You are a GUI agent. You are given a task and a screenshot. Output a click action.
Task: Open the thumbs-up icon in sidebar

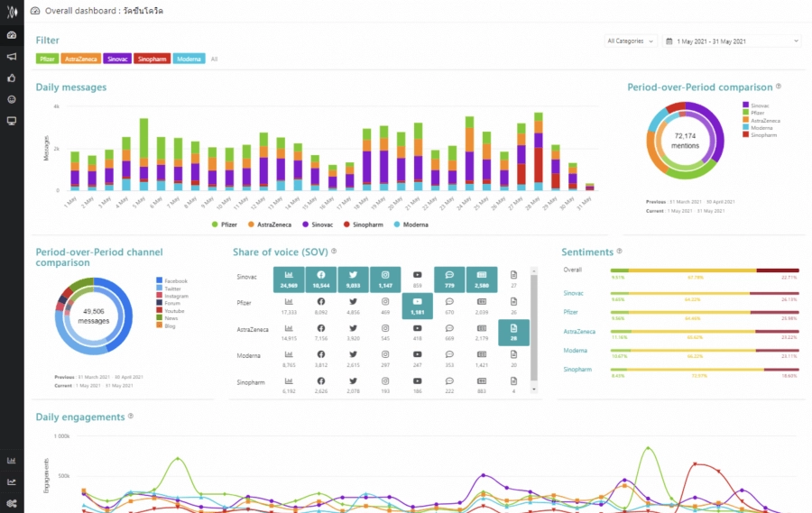coord(12,78)
